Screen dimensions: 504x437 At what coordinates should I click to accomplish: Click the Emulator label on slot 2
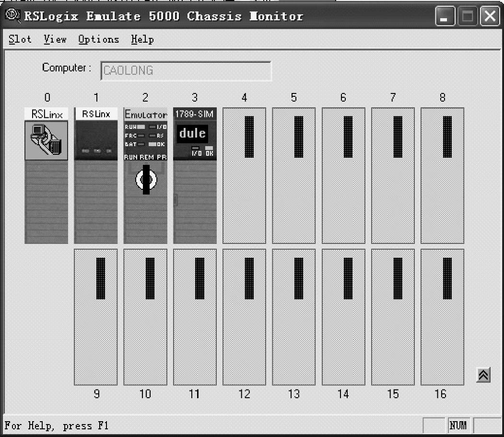coord(146,115)
